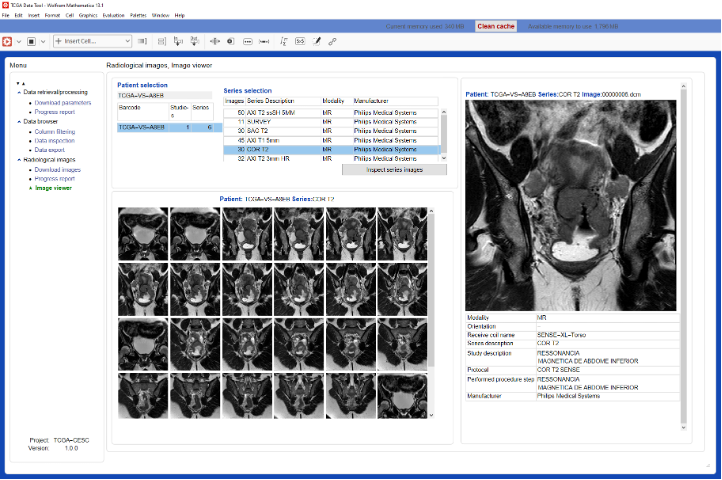Click the evaluate notebook icon in toolbar
Viewport: 722px width, 480px height.
point(8,41)
